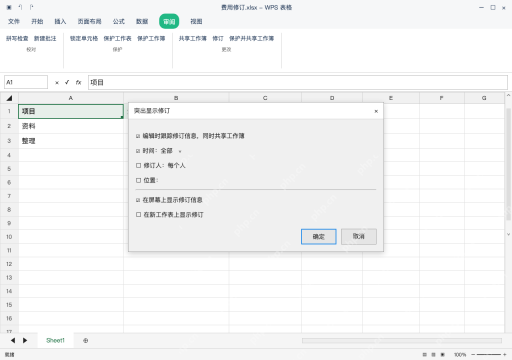Toggle the 时间 checkbox
512x360 pixels.
coord(138,151)
